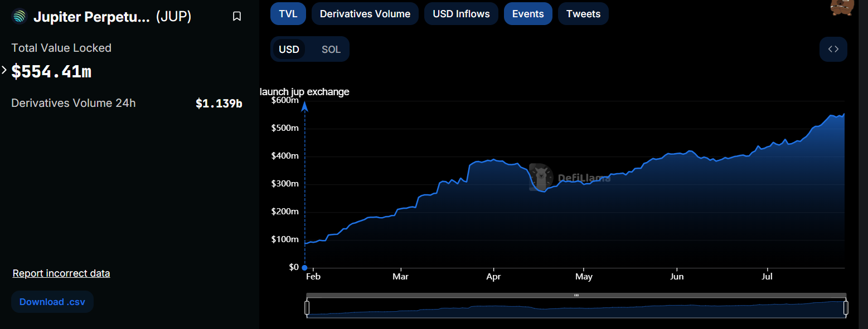Image resolution: width=868 pixels, height=329 pixels.
Task: Click the left handle of range slider
Action: 307,307
